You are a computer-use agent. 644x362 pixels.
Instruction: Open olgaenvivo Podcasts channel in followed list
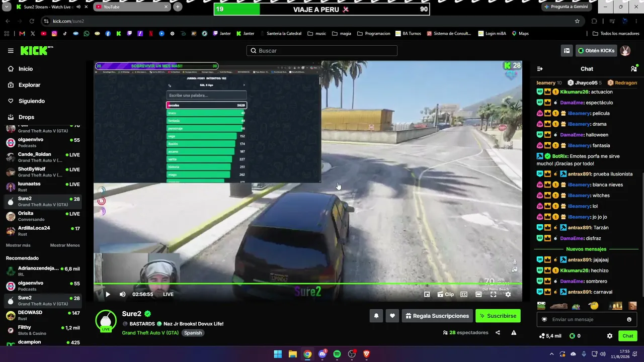click(43, 142)
